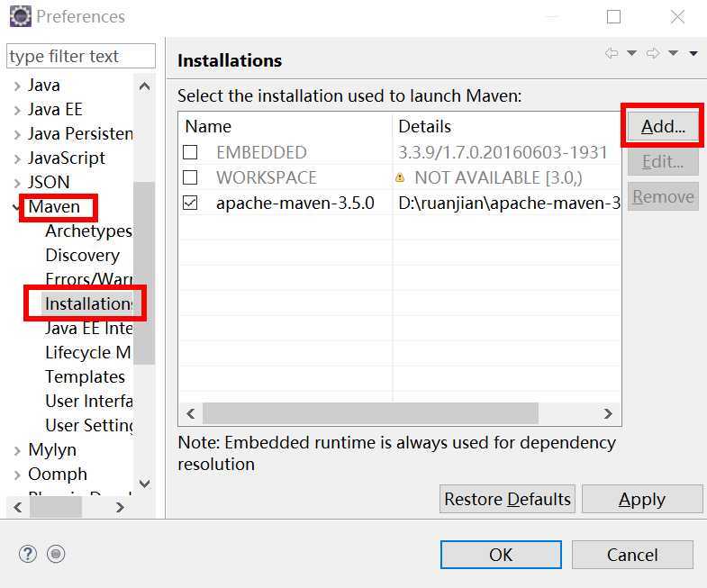Click the WORKSPACE row name text
This screenshot has height=588, width=707.
266,177
